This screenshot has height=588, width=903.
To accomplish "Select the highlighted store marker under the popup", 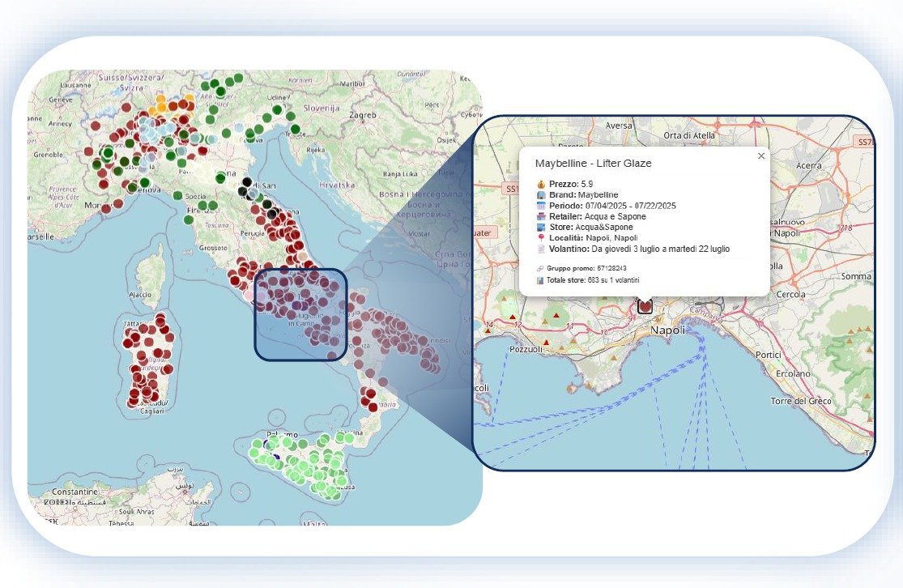I will [x=645, y=306].
